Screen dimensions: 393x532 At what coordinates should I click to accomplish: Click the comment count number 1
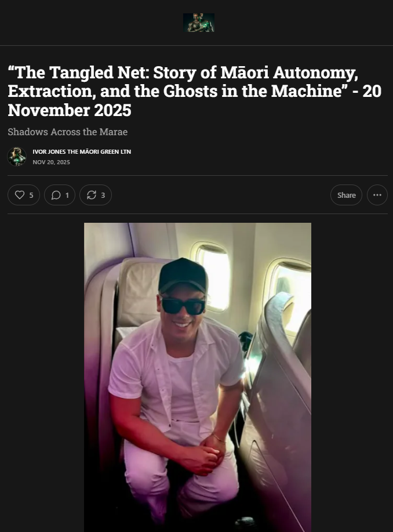click(67, 196)
